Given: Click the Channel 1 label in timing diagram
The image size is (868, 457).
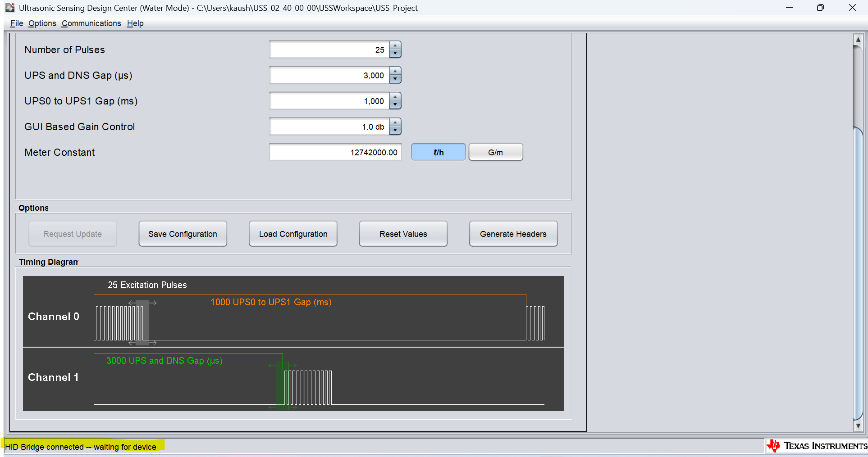Looking at the screenshot, I should [53, 377].
